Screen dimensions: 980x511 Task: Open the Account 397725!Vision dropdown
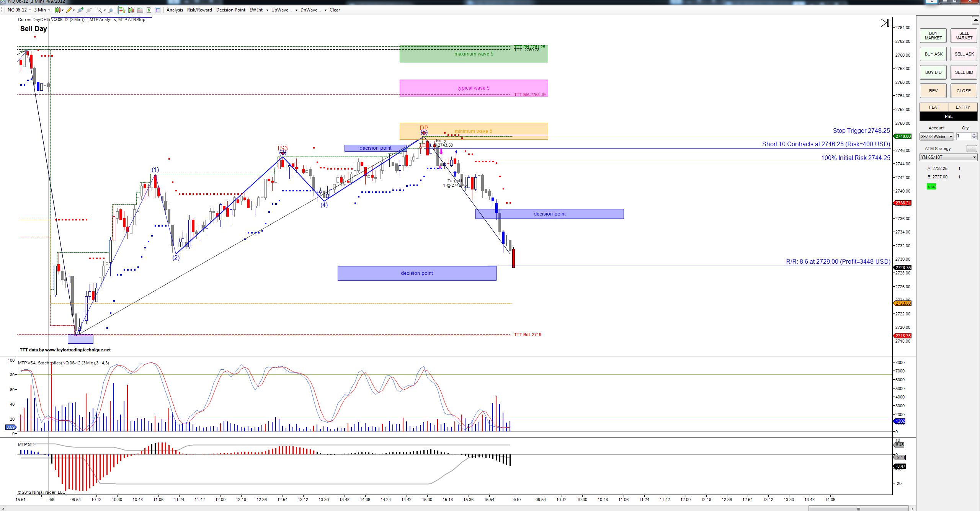(936, 136)
